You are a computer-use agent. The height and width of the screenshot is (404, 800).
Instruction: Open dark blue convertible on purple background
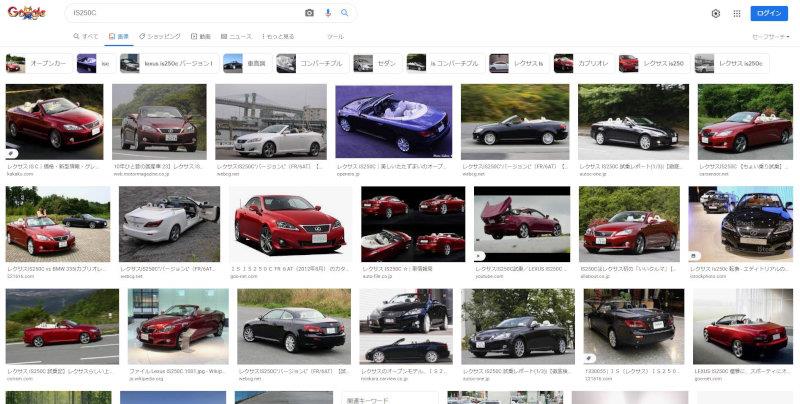[393, 122]
